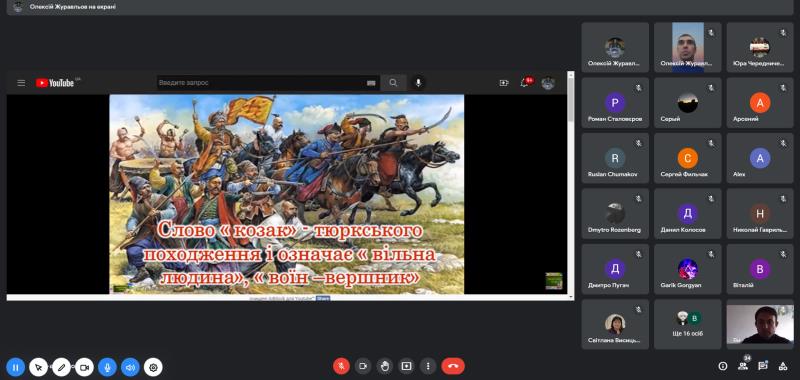800x380 pixels.
Task: Click the YouTube search input field
Action: point(263,83)
